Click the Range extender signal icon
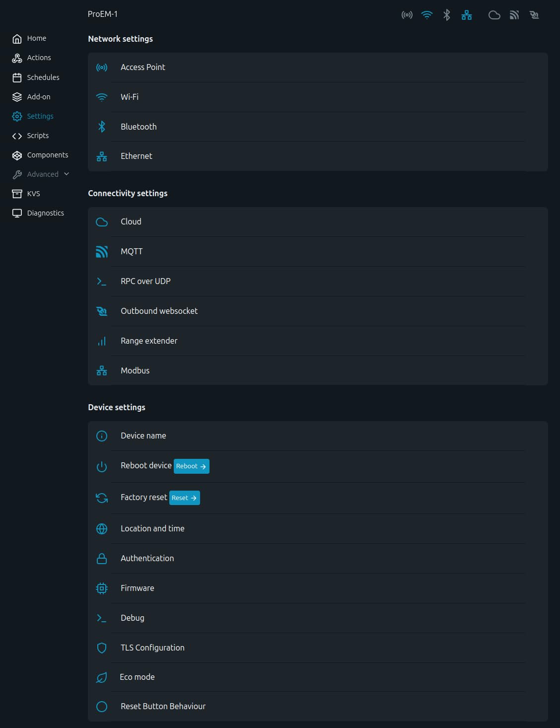This screenshot has width=560, height=728. (102, 341)
